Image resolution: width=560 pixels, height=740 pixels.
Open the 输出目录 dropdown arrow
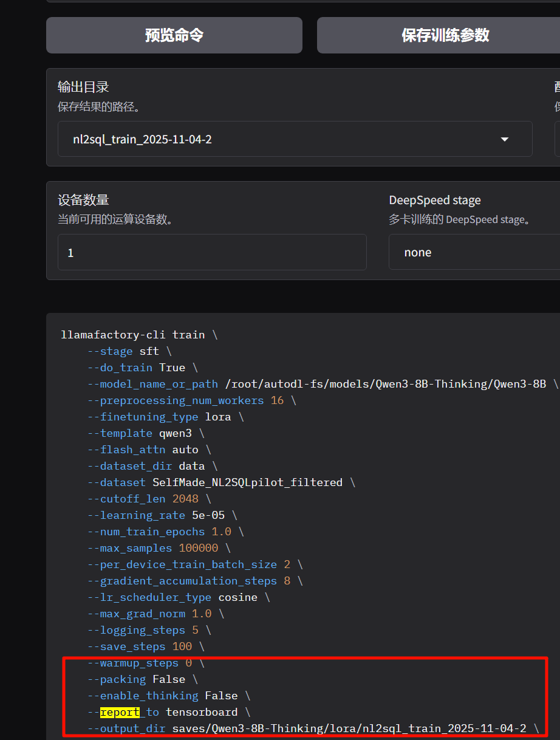[x=504, y=139]
